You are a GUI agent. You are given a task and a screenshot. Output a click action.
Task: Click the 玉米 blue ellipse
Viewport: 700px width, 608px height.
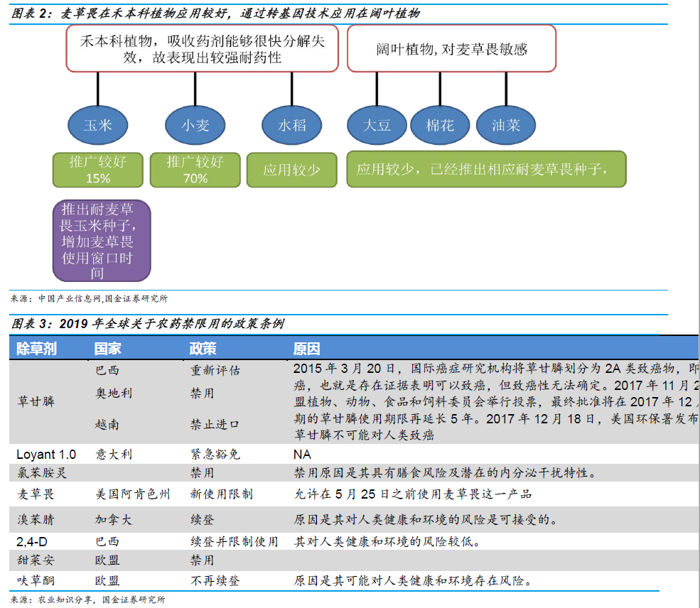click(x=98, y=126)
